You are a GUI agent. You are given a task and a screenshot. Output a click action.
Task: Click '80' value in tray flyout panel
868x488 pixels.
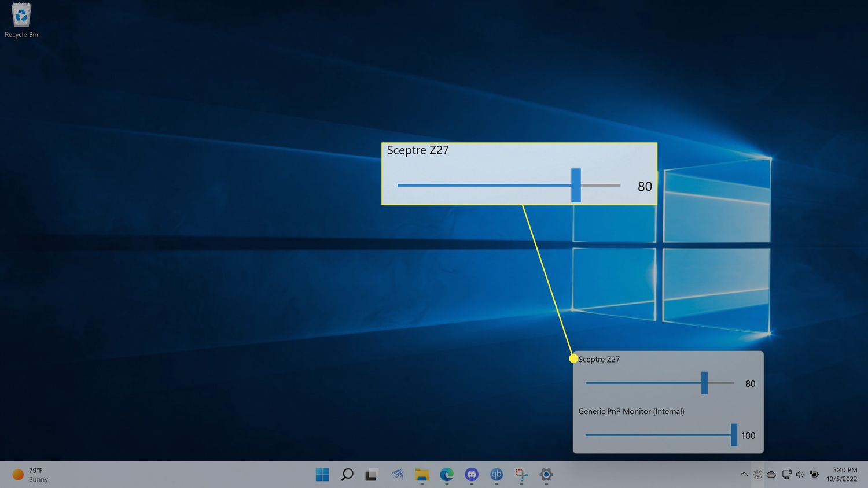pos(751,384)
